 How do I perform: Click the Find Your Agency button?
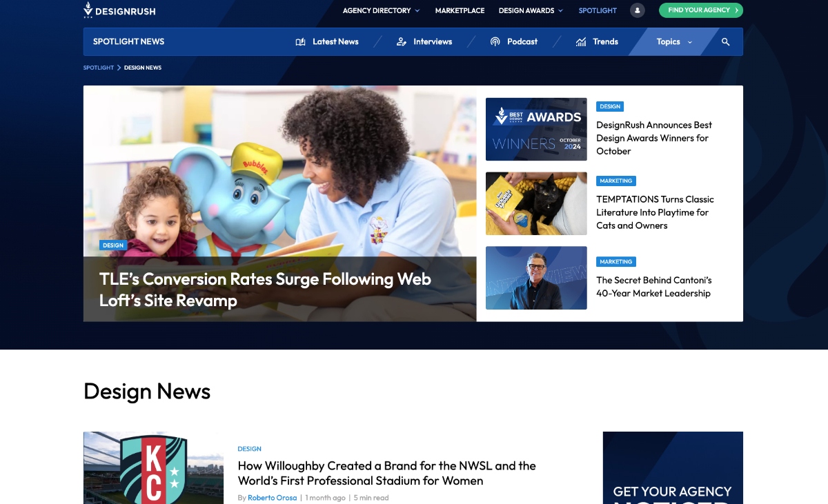(x=701, y=10)
